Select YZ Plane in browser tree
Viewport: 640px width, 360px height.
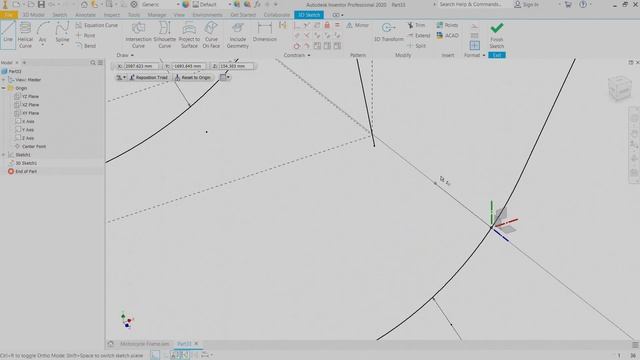(27, 96)
